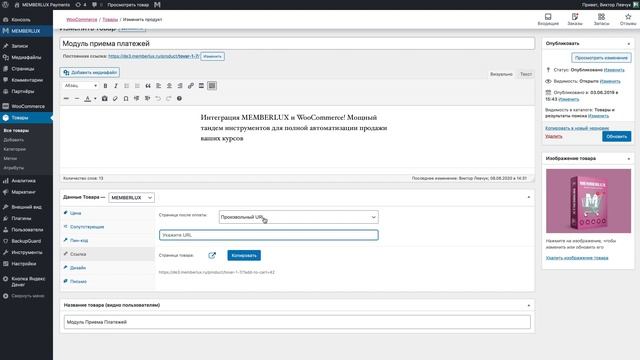Open the product data type MEMBERLUX dropdown
Viewport: 640px width, 360px height.
pos(131,198)
